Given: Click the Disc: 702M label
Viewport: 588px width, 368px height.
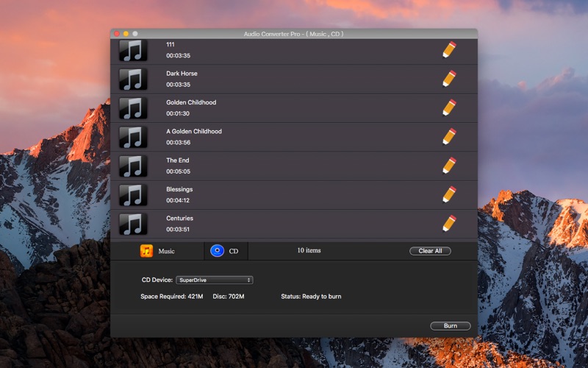Looking at the screenshot, I should tap(229, 297).
